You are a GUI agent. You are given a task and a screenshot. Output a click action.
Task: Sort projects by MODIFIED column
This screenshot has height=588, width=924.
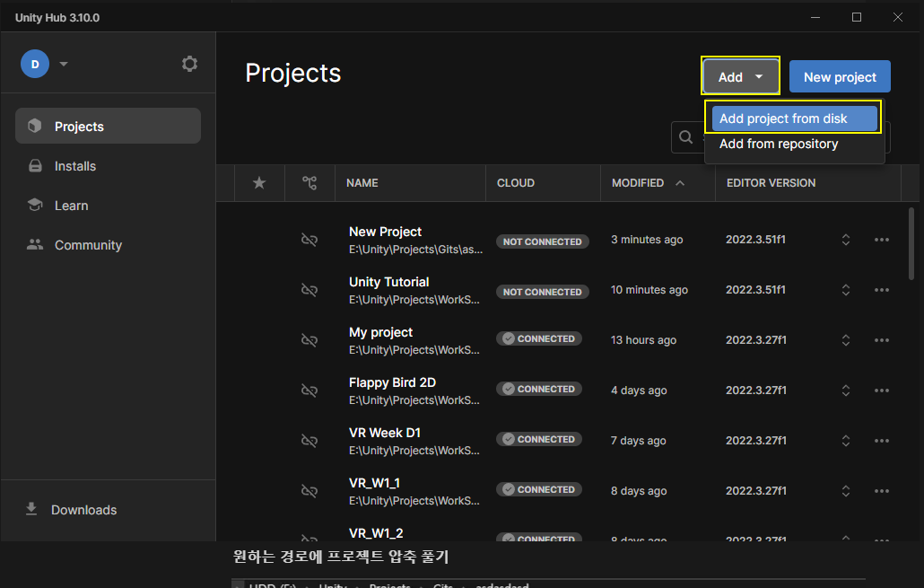click(x=638, y=183)
